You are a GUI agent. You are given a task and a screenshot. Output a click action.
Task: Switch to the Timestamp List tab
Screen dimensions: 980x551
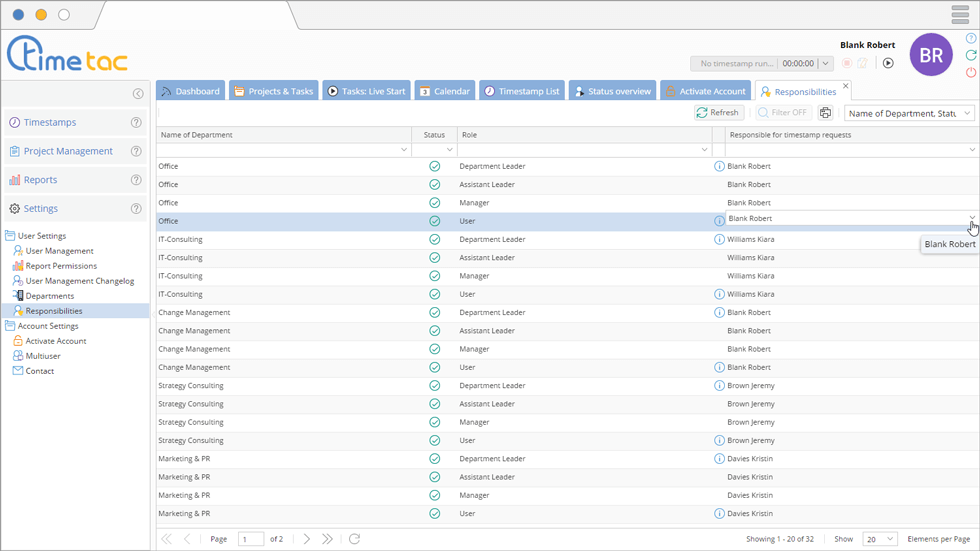click(x=521, y=91)
